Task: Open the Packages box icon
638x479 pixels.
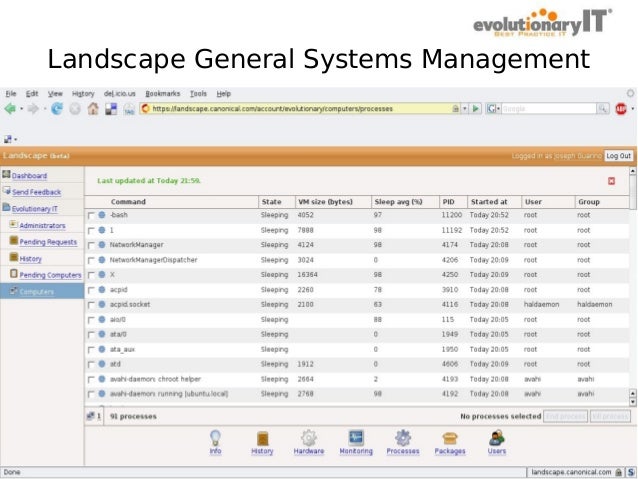Action: [x=450, y=438]
